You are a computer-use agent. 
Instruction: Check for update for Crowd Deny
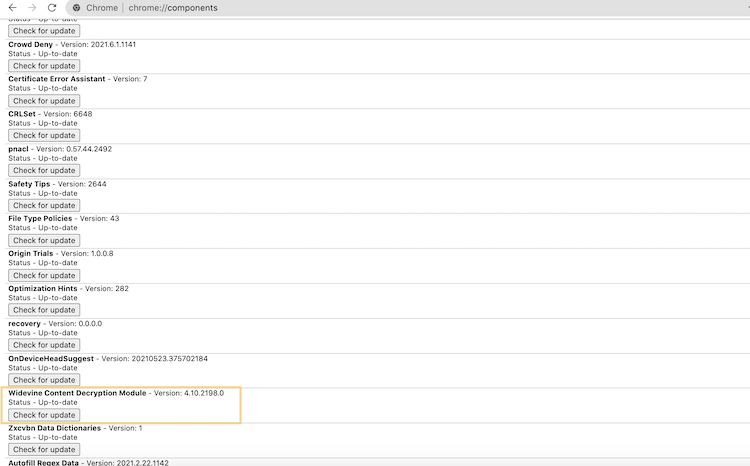tap(44, 66)
